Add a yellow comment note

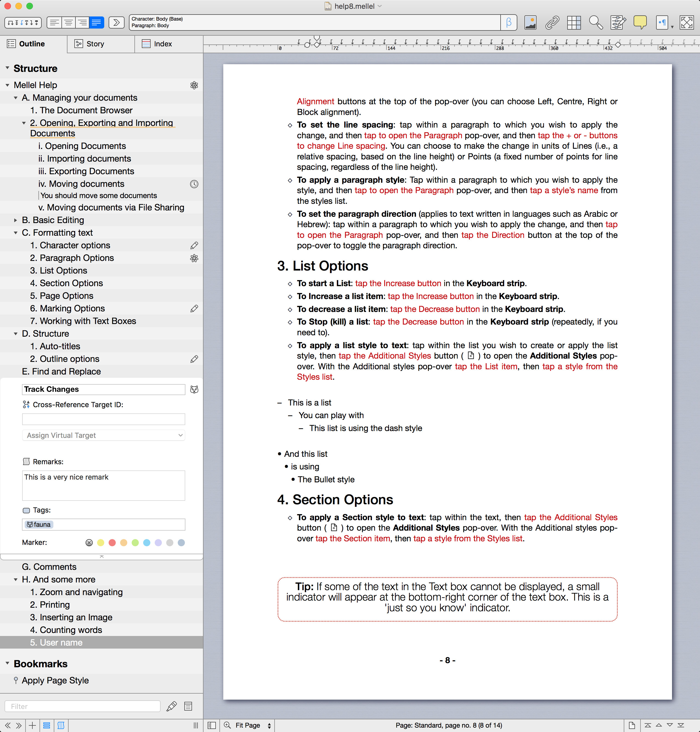[640, 22]
